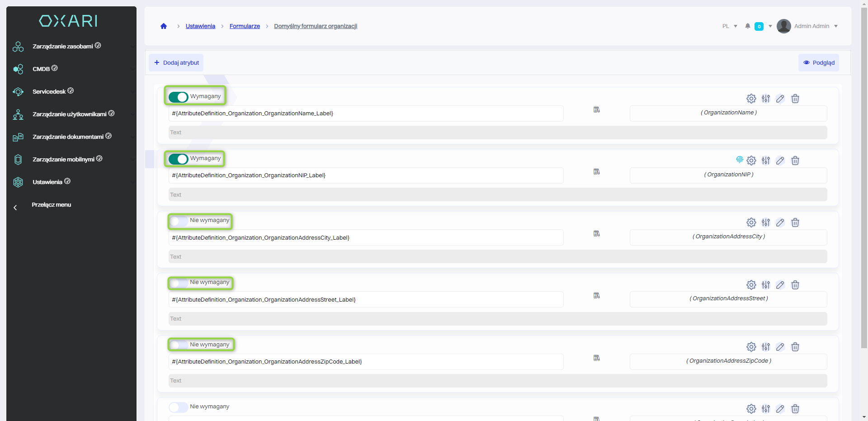Open the CMDB sidebar menu

pos(41,69)
